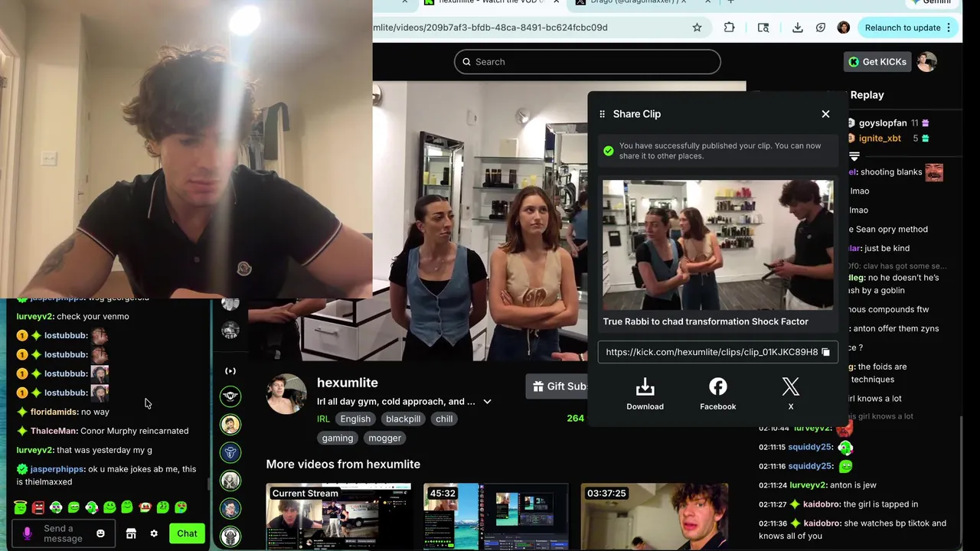The width and height of the screenshot is (980, 551).
Task: Grab the Share Clip drag handle icon
Action: pos(602,114)
